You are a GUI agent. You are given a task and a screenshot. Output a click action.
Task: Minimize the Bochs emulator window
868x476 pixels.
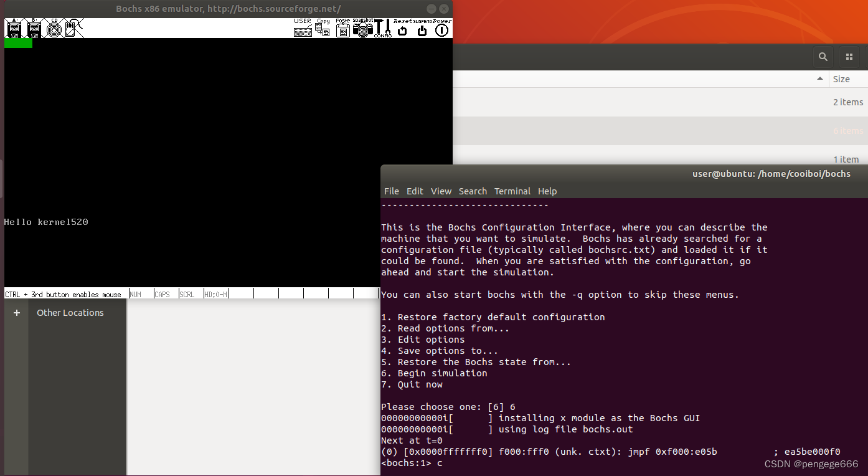click(432, 9)
